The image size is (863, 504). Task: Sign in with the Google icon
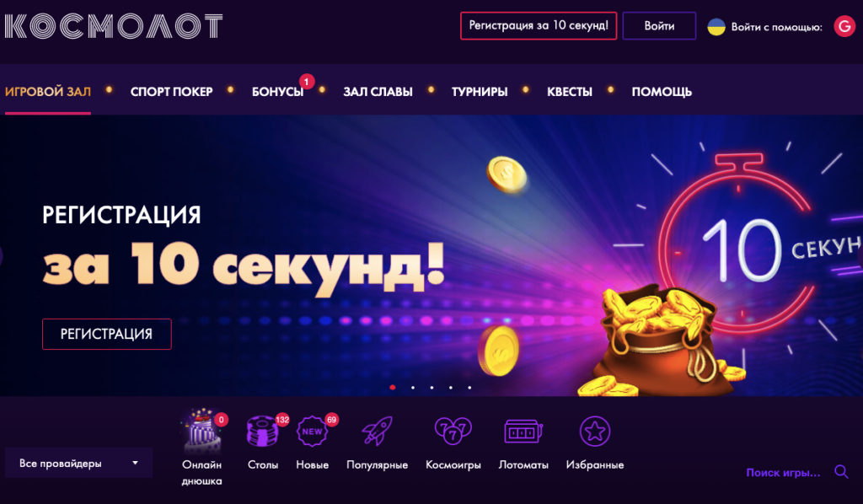pos(844,26)
